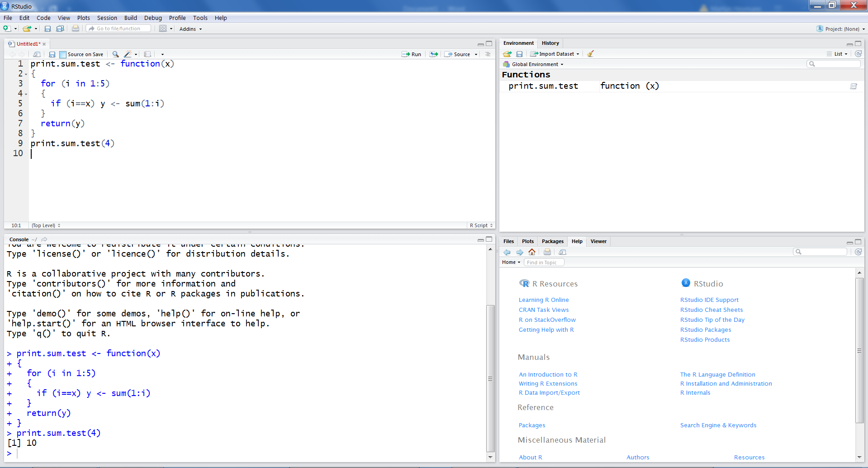This screenshot has height=468, width=868.
Task: Refresh the Environment pane
Action: tap(858, 54)
